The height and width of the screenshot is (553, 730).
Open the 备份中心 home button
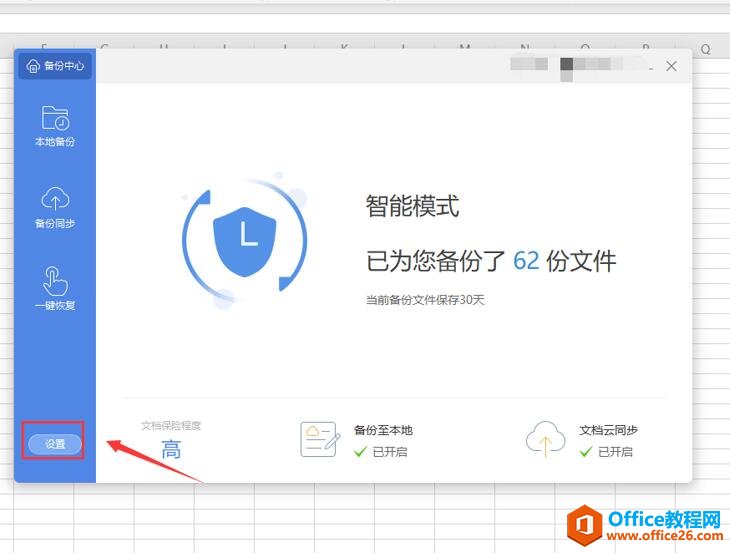[55, 66]
